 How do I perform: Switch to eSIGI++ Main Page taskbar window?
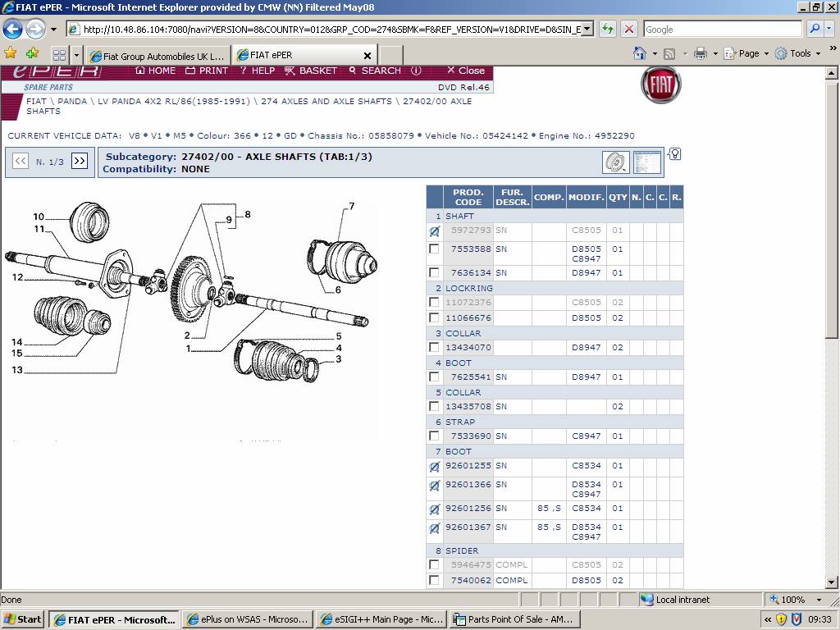(x=382, y=619)
